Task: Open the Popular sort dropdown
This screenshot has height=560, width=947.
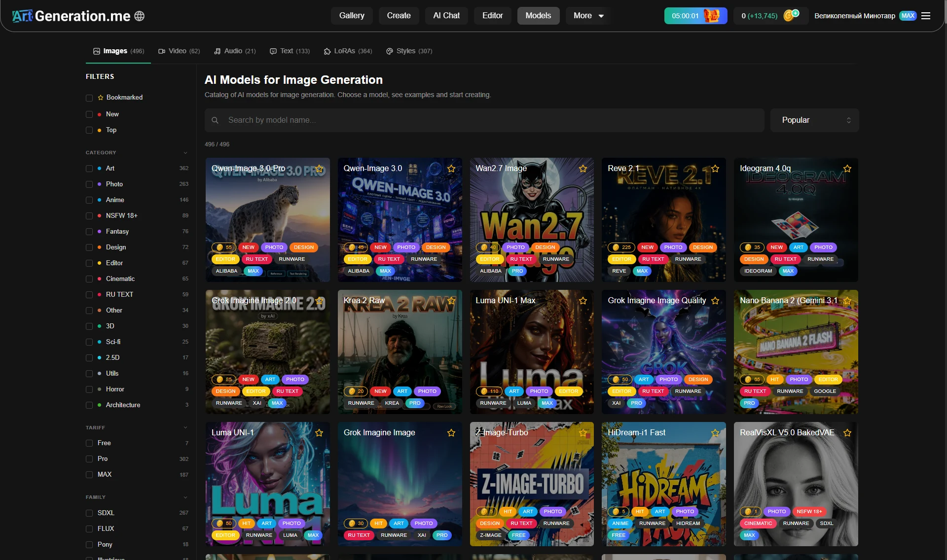Action: (x=814, y=120)
